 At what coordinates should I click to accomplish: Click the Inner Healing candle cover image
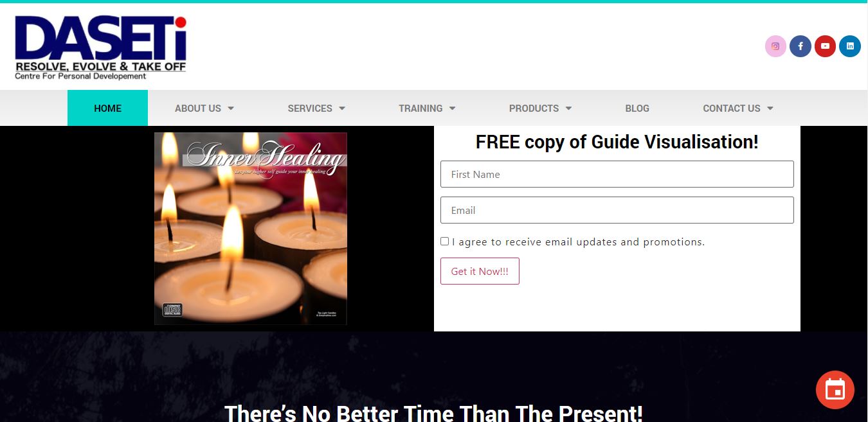point(251,229)
